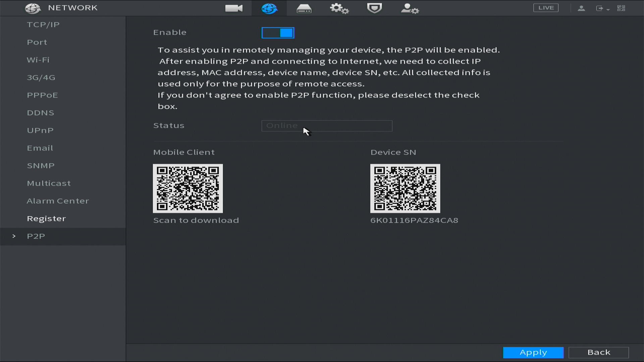The height and width of the screenshot is (362, 644).
Task: Select the Network globe icon
Action: (269, 8)
